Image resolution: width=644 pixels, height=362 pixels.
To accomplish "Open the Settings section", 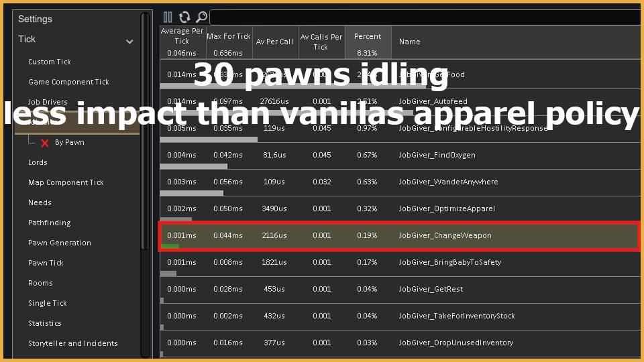I will (x=36, y=19).
